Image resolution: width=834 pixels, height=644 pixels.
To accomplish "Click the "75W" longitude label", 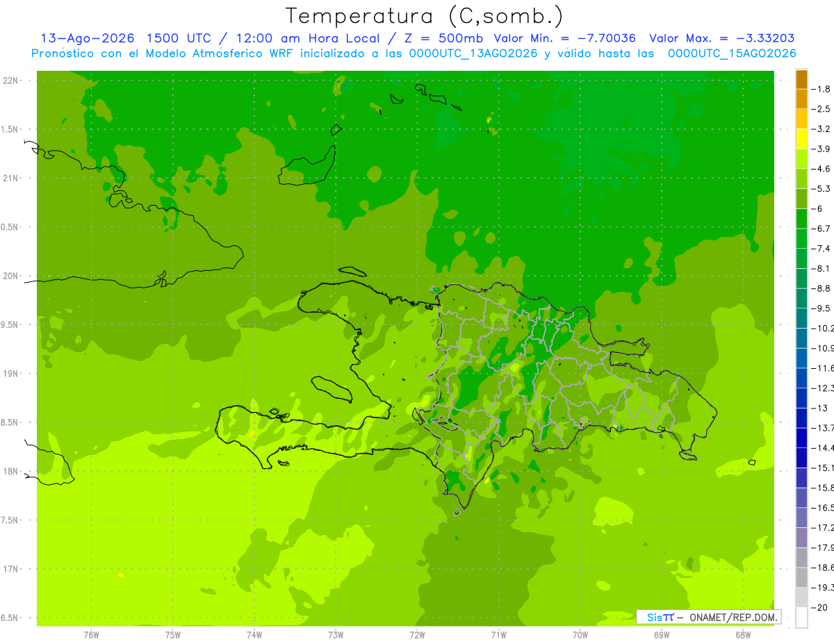I will (x=173, y=634).
